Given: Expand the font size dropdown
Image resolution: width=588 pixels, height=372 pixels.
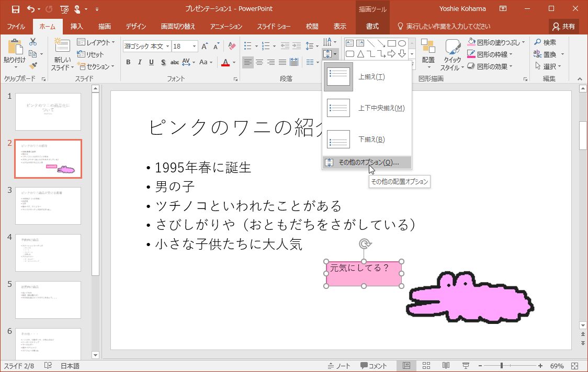Looking at the screenshot, I should [x=195, y=47].
